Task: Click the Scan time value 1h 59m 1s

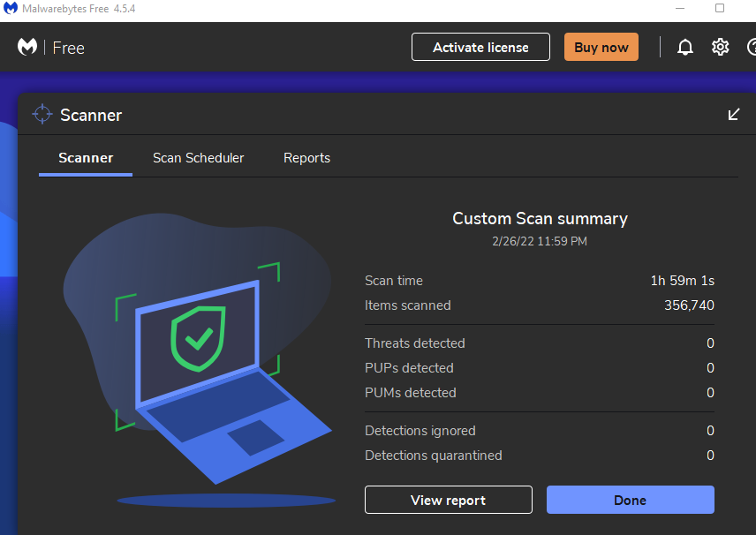Action: click(x=682, y=281)
